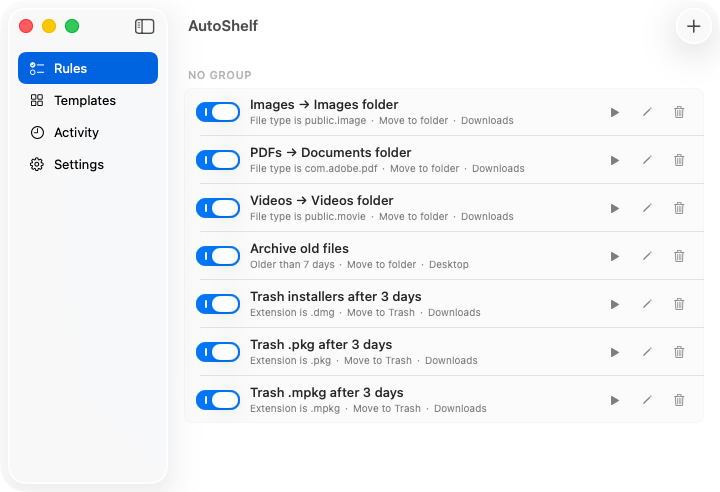Toggle the sidebar visibility icon

[144, 26]
